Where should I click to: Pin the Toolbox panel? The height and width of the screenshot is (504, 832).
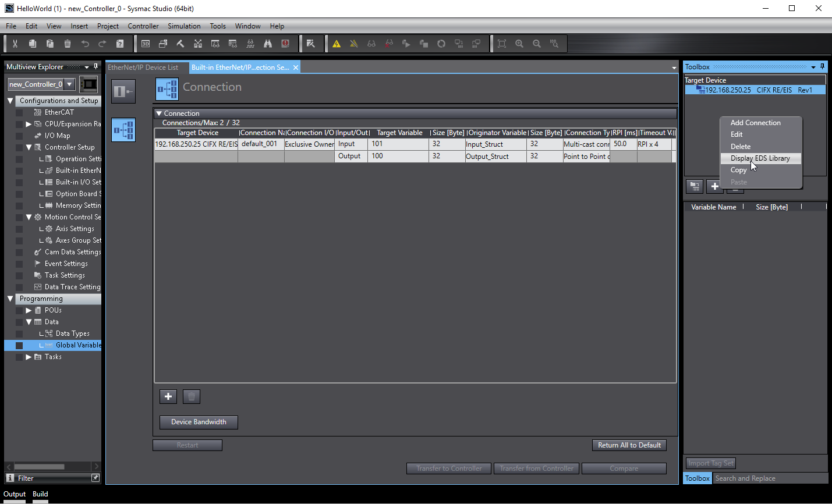pyautogui.click(x=822, y=67)
